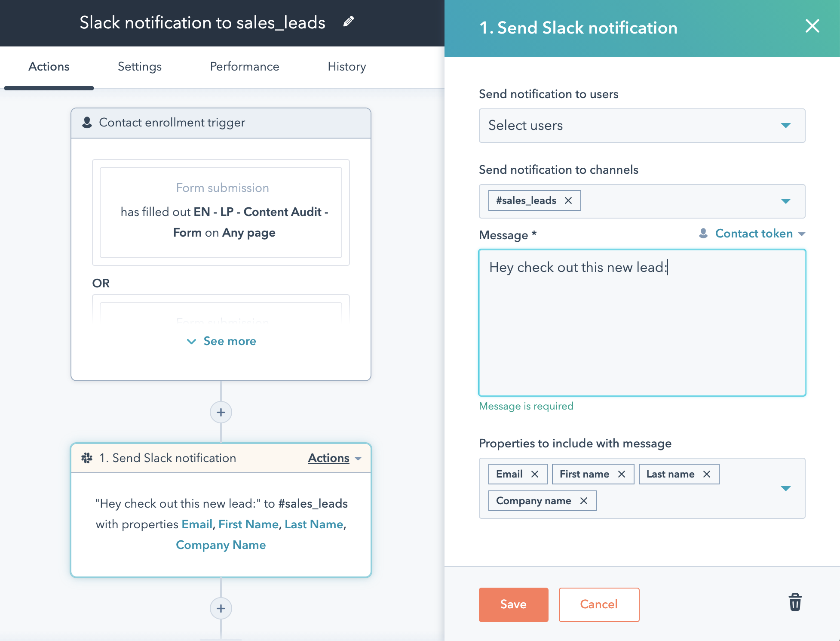Click the person icon beside Contact token
This screenshot has height=641, width=840.
tap(703, 234)
